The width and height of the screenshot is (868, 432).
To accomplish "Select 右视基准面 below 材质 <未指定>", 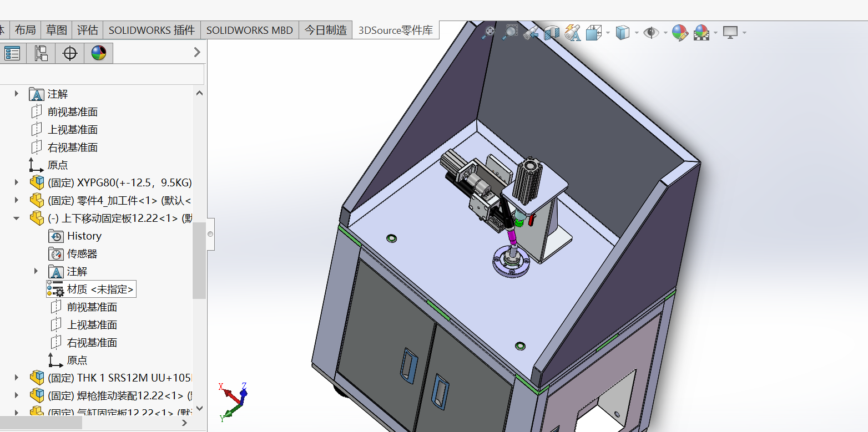I will [x=92, y=343].
